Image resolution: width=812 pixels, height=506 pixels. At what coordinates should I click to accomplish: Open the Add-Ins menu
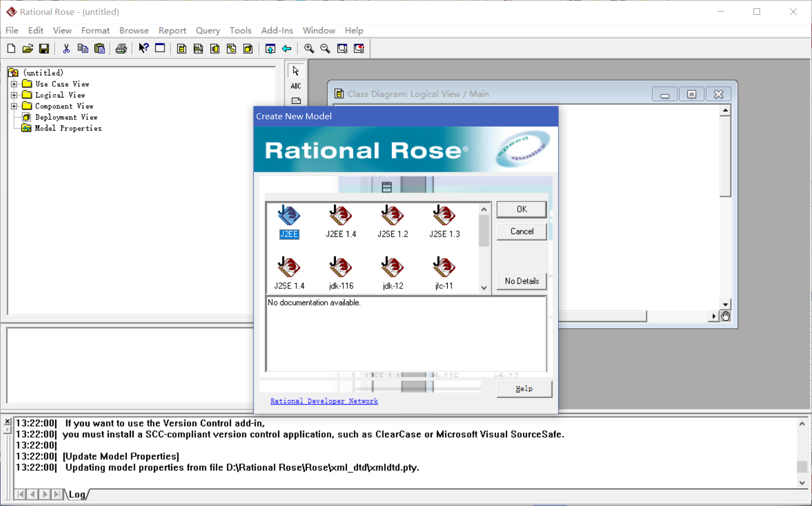[277, 30]
